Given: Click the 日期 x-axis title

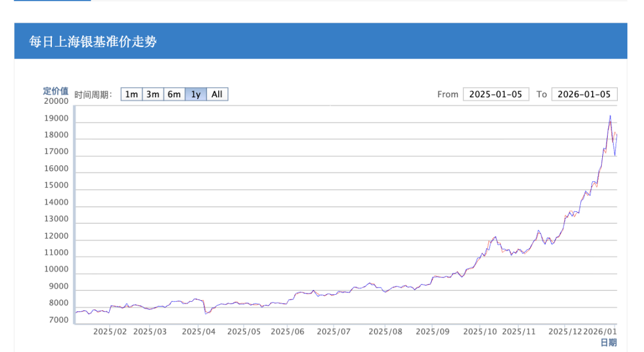Looking at the screenshot, I should point(608,342).
